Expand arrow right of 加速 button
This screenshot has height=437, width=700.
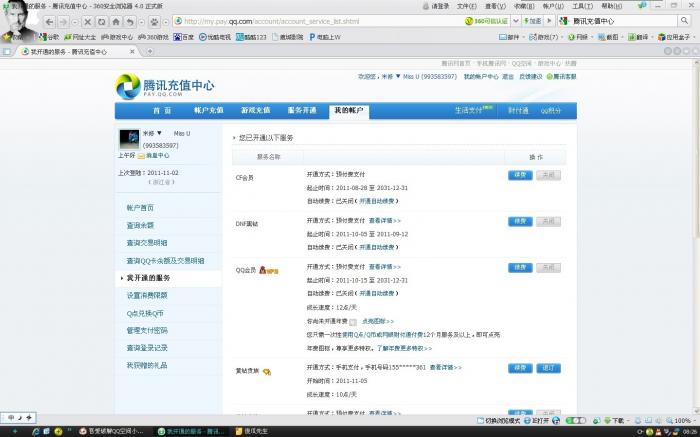pyautogui.click(x=549, y=21)
